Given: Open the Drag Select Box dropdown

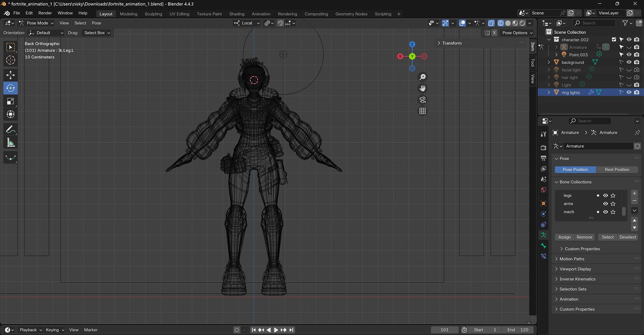Looking at the screenshot, I should [97, 33].
